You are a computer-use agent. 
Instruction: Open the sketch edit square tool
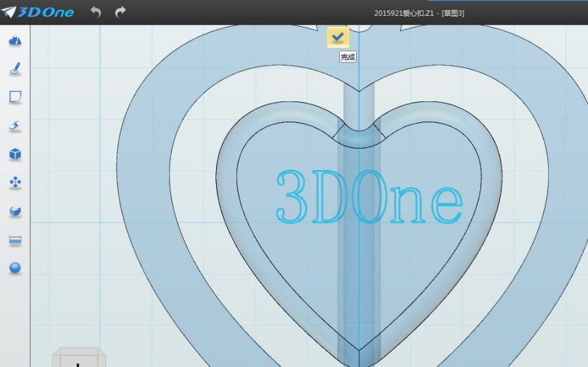point(15,97)
